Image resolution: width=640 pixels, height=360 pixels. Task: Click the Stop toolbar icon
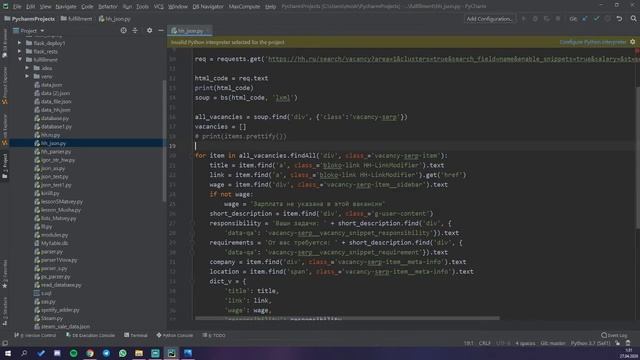558,19
